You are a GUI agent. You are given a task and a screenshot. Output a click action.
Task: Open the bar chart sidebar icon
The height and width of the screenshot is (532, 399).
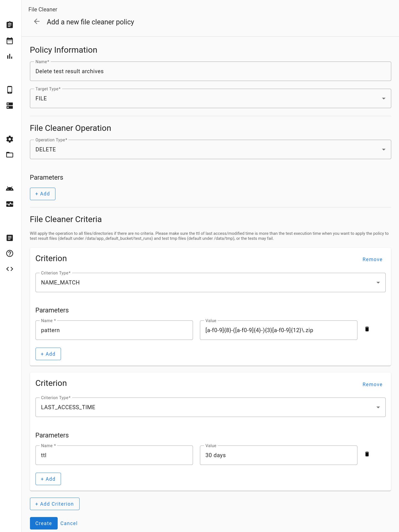coord(10,57)
